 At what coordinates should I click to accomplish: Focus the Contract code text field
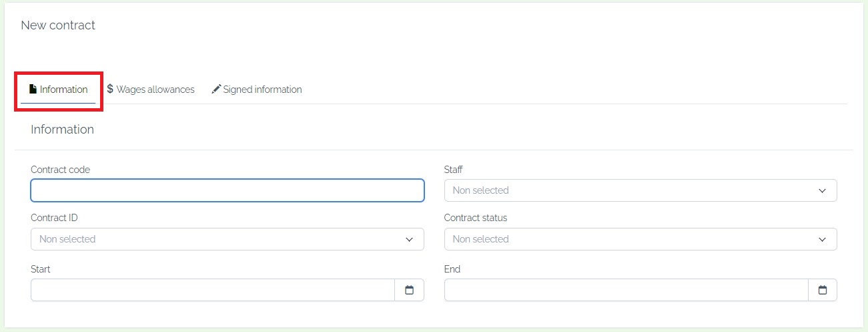tap(228, 190)
